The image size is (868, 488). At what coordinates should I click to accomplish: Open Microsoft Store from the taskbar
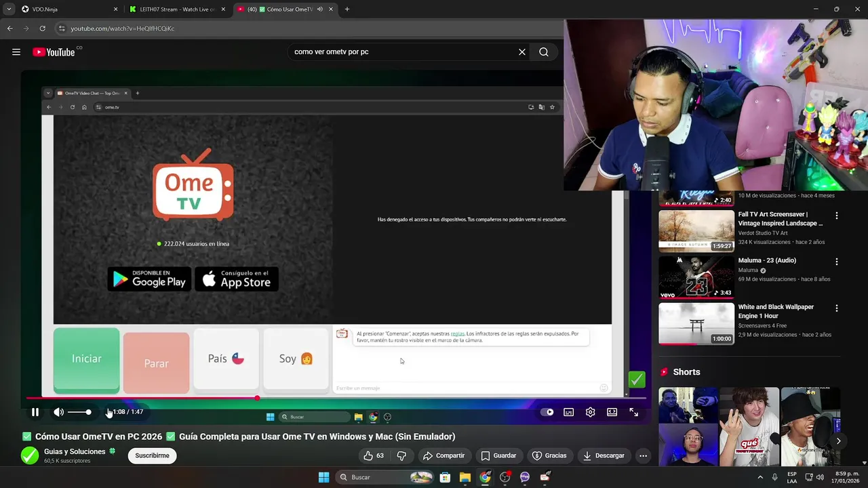(x=445, y=477)
